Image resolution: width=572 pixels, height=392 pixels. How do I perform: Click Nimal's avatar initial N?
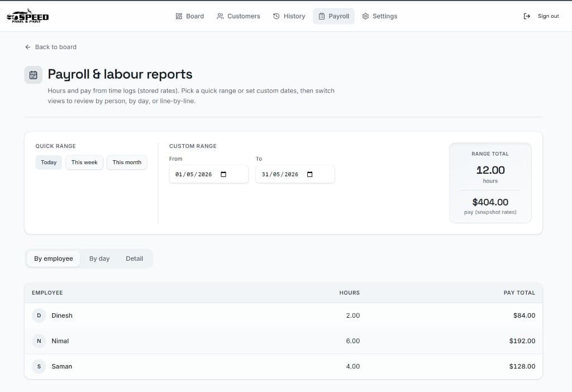[x=39, y=341]
